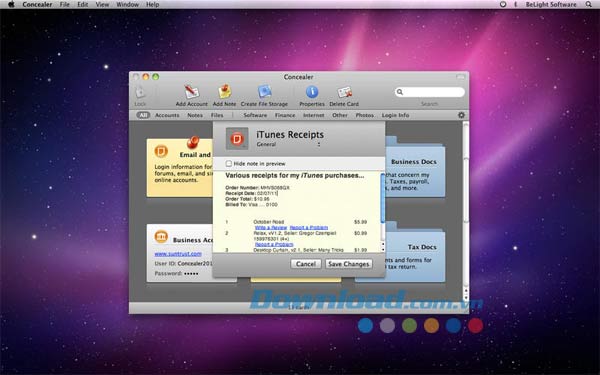This screenshot has width=600, height=375.
Task: Click the Billed To: Visa line
Action: point(251,205)
